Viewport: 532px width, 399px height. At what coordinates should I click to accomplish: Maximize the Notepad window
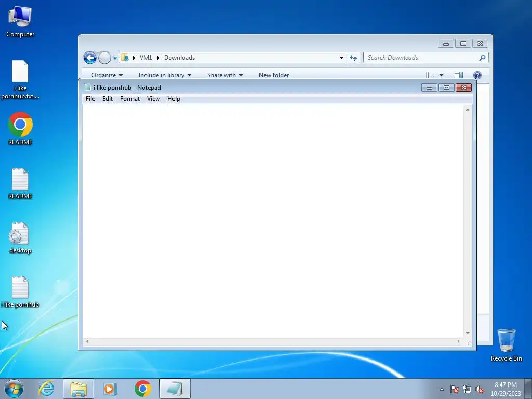coord(446,88)
